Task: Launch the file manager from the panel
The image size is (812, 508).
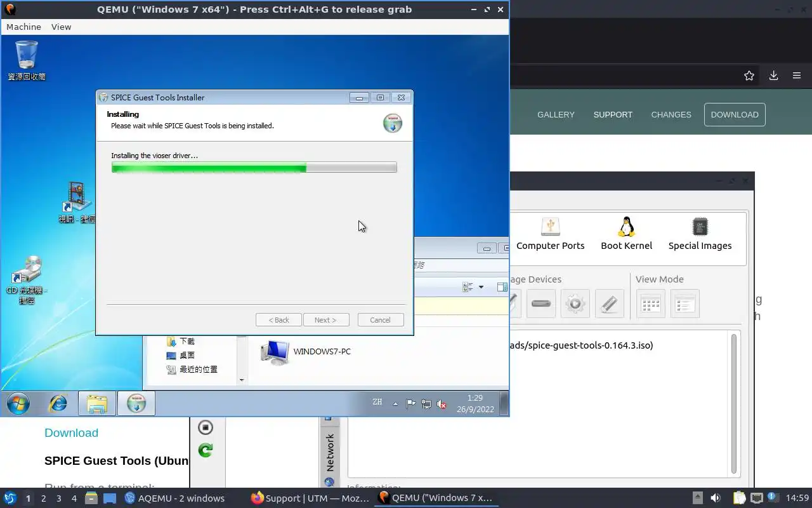Action: tap(91, 498)
